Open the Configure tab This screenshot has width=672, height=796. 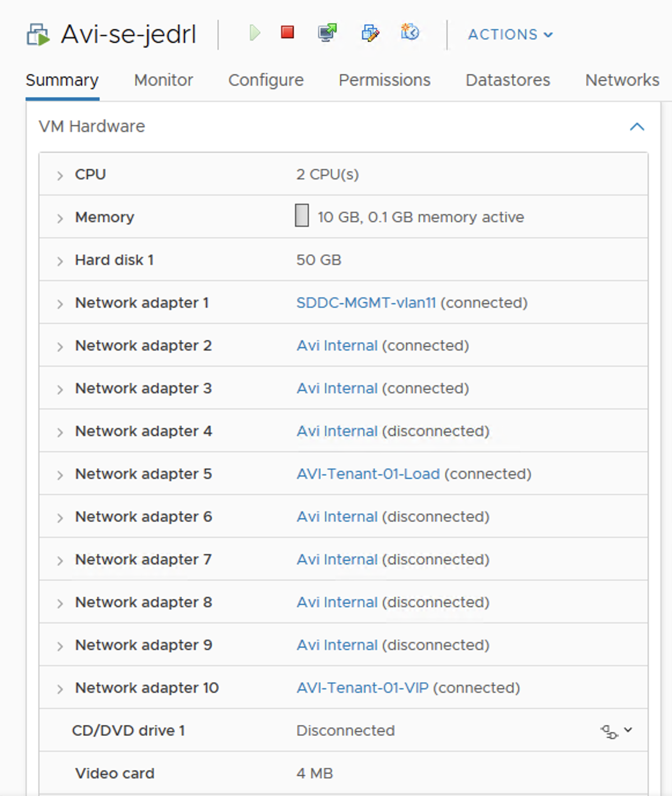click(x=266, y=80)
